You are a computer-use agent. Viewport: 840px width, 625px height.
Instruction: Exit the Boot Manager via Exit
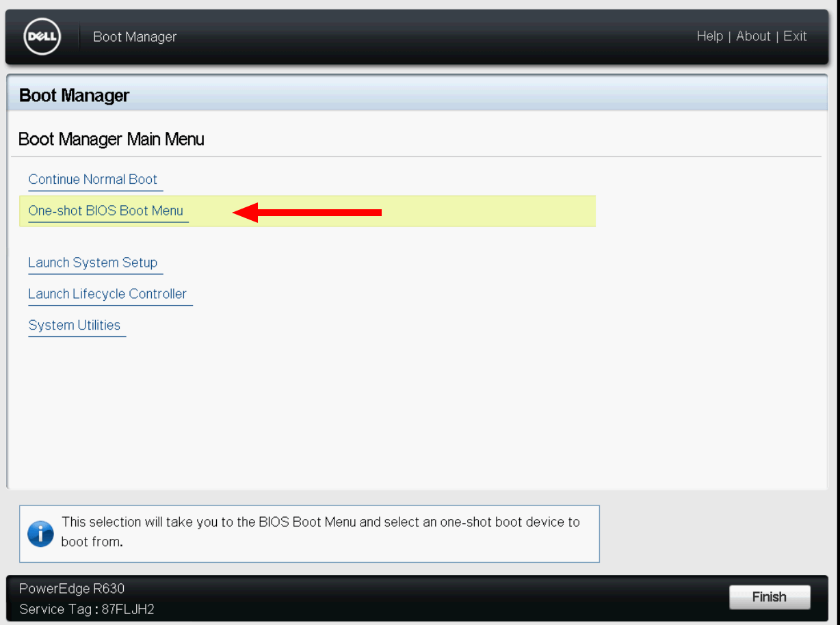pos(795,36)
